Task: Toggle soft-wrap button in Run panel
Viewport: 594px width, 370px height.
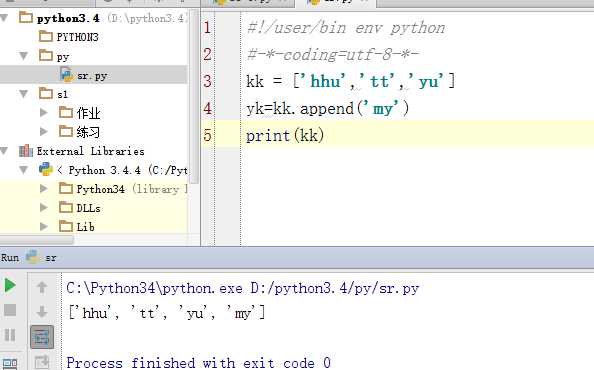Action: pyautogui.click(x=42, y=337)
